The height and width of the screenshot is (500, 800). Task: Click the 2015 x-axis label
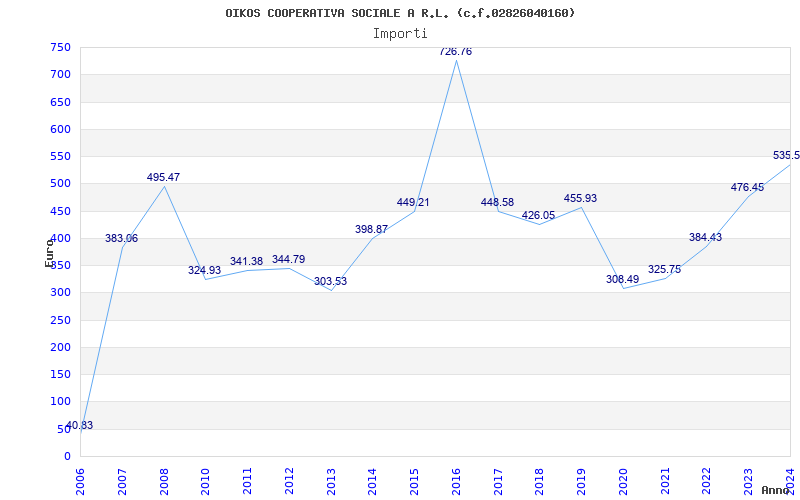pyautogui.click(x=414, y=481)
